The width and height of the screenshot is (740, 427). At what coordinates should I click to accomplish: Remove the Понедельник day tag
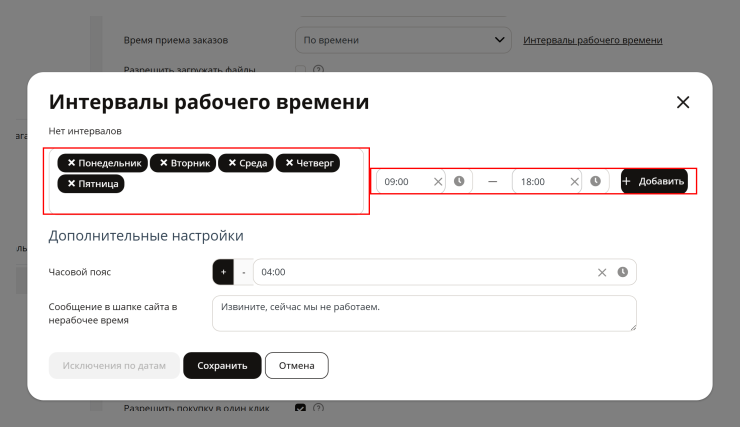71,163
